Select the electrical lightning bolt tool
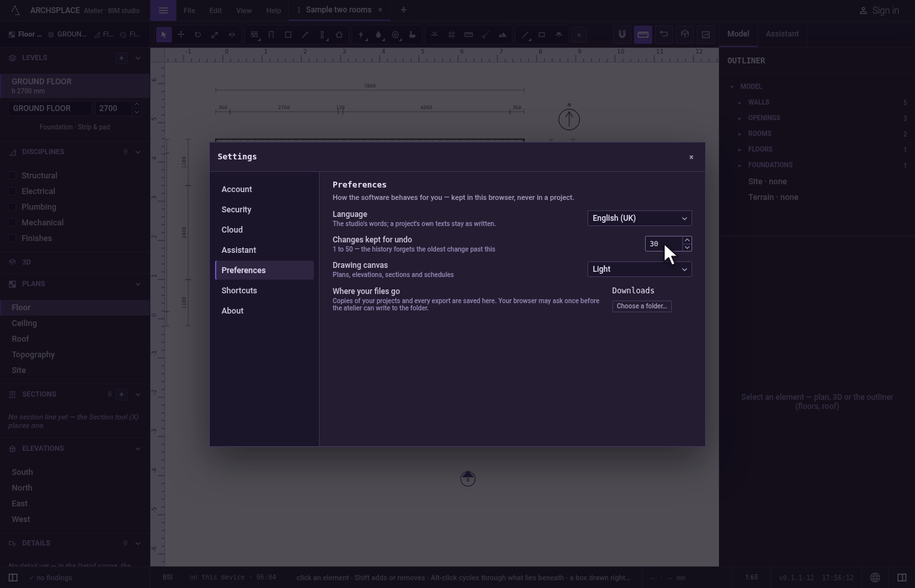 click(361, 35)
